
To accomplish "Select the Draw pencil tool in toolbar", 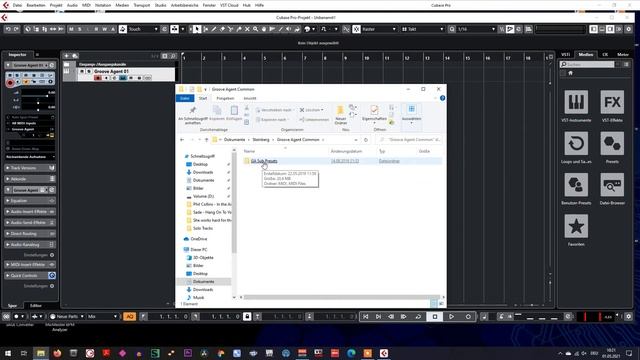I will click(214, 29).
